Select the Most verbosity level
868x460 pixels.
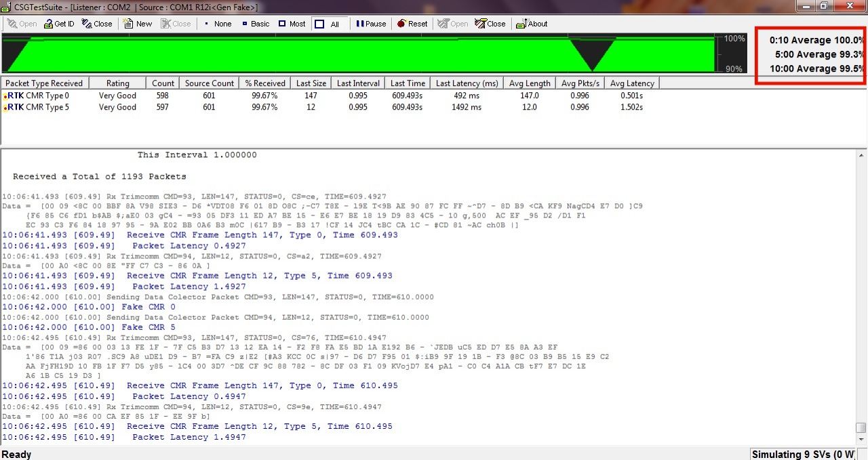click(x=292, y=24)
